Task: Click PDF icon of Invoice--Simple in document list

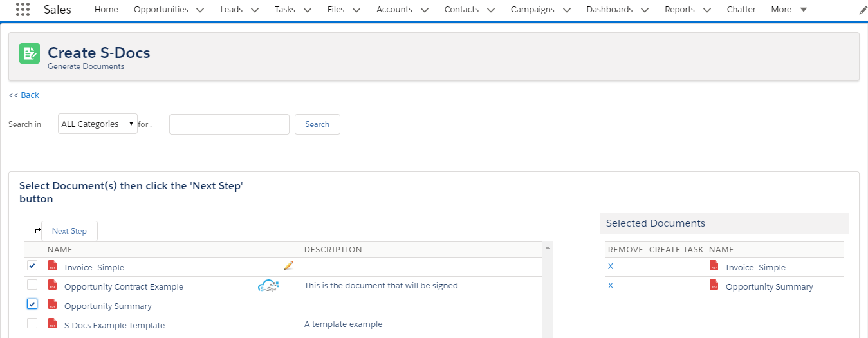Action: [53, 266]
